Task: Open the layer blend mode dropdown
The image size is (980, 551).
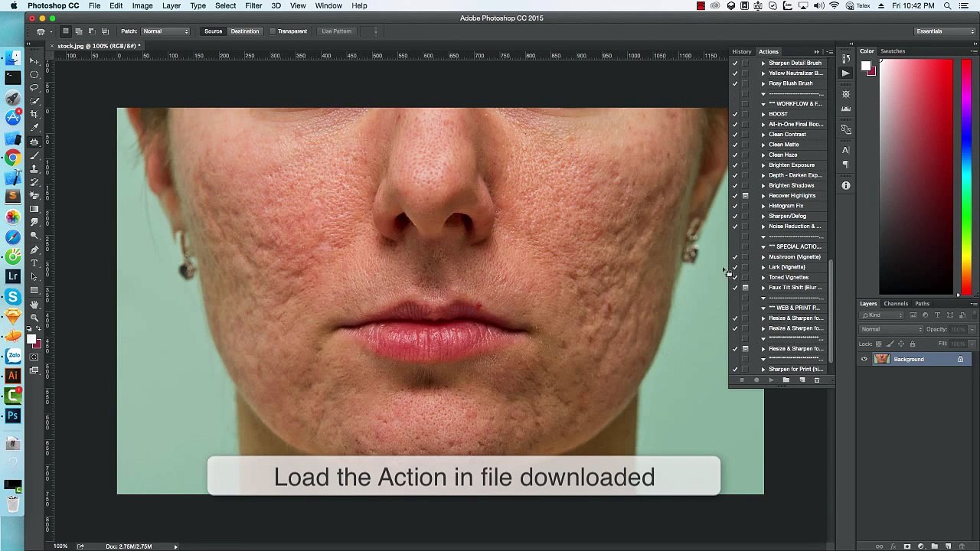Action: pyautogui.click(x=891, y=330)
